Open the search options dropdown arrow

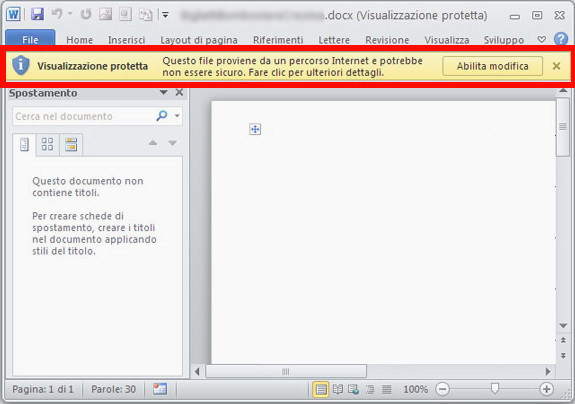[x=177, y=116]
